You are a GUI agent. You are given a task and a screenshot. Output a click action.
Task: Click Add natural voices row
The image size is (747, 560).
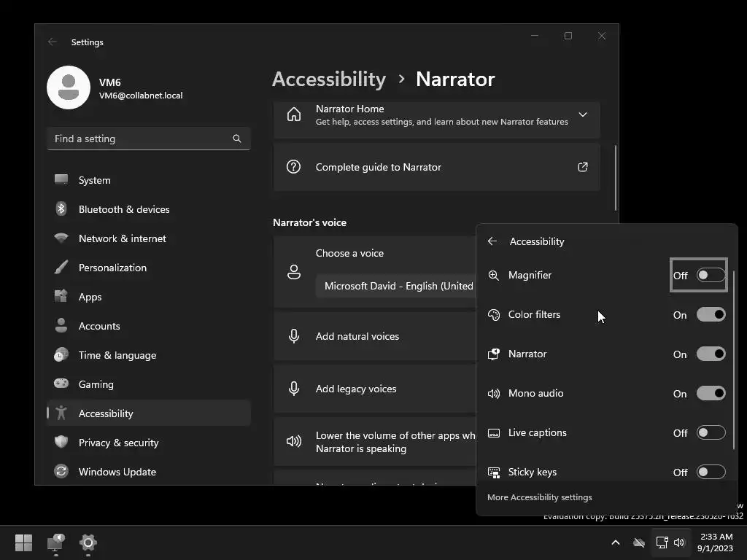click(375, 336)
